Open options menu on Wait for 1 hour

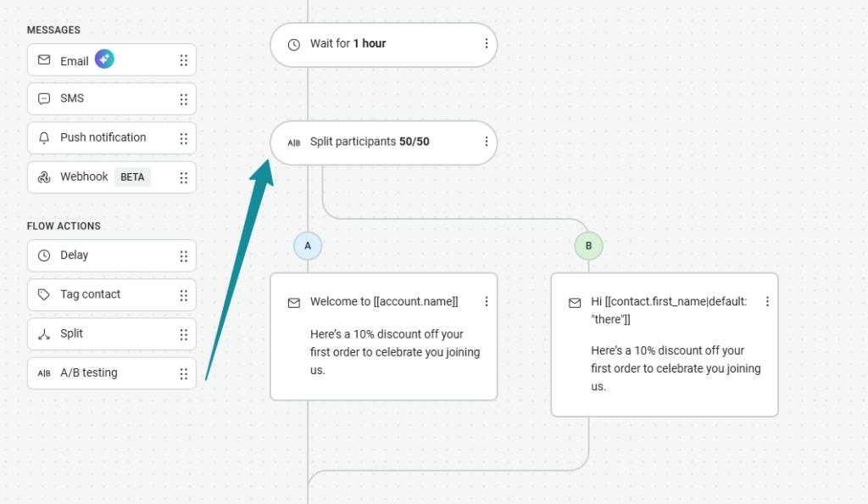486,43
